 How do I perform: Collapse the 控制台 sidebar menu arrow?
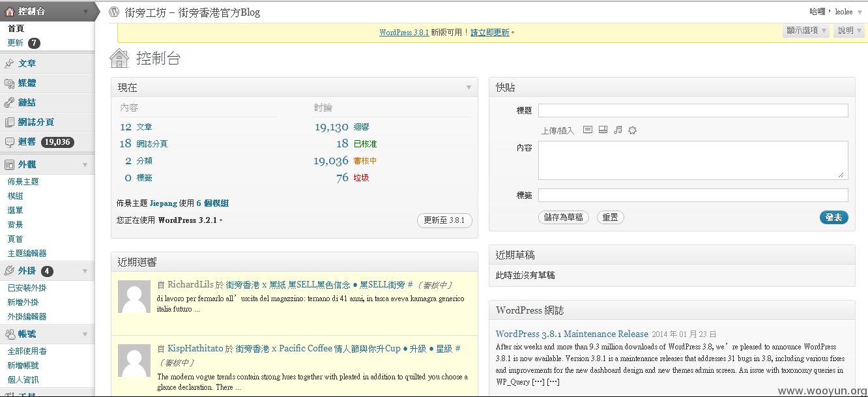(x=85, y=12)
